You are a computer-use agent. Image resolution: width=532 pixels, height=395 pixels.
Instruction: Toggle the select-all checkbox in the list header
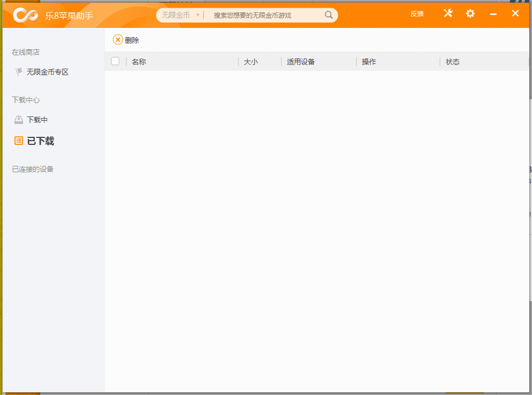click(x=115, y=61)
